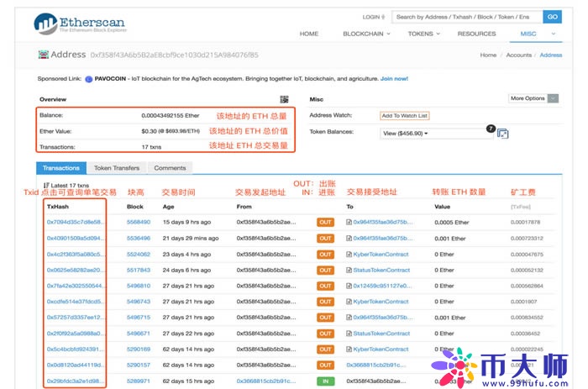Click the TxFee column header

(x=521, y=207)
